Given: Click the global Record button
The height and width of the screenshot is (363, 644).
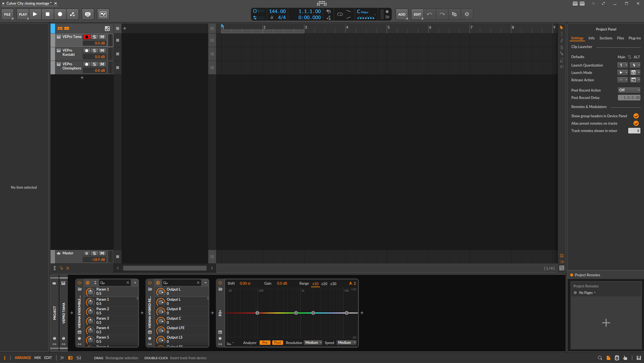Looking at the screenshot, I should pyautogui.click(x=60, y=14).
